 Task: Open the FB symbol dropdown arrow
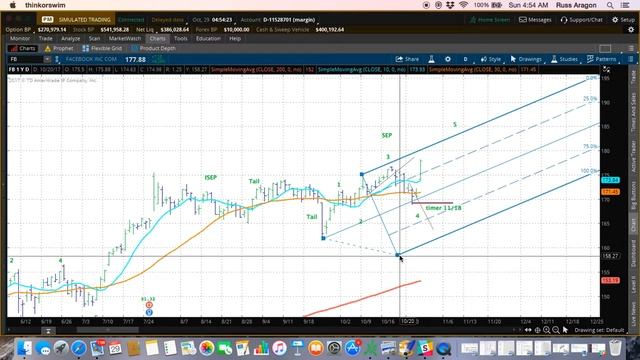47,60
